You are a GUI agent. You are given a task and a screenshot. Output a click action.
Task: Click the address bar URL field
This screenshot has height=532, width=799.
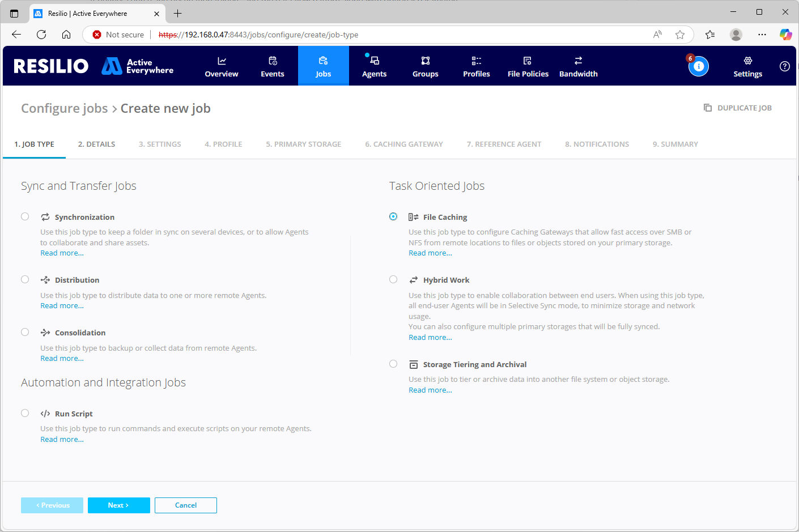point(255,35)
